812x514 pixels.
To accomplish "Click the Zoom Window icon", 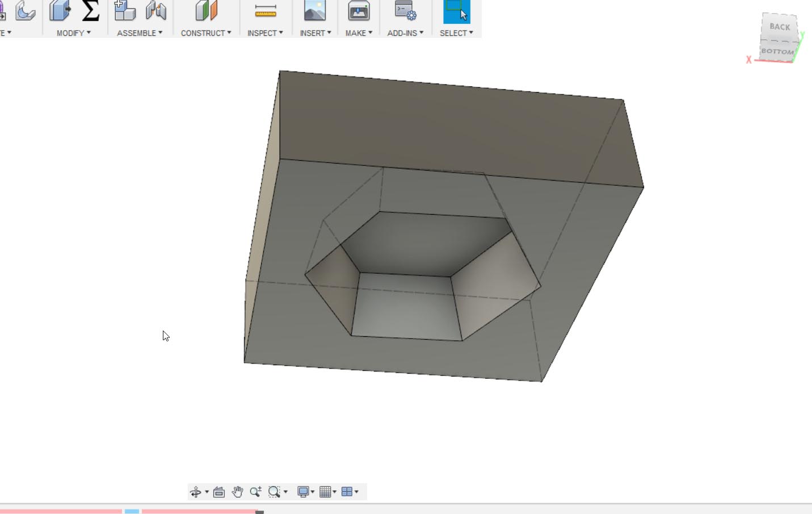I will 274,492.
